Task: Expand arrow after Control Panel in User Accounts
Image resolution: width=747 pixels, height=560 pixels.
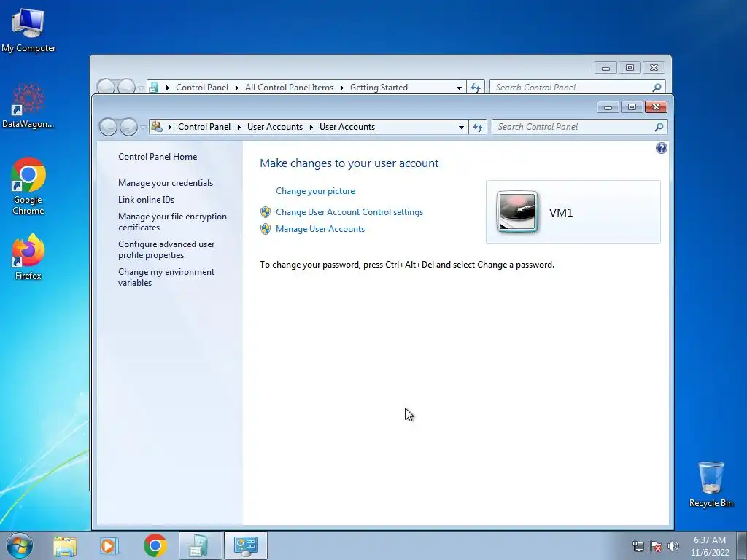Action: (239, 127)
